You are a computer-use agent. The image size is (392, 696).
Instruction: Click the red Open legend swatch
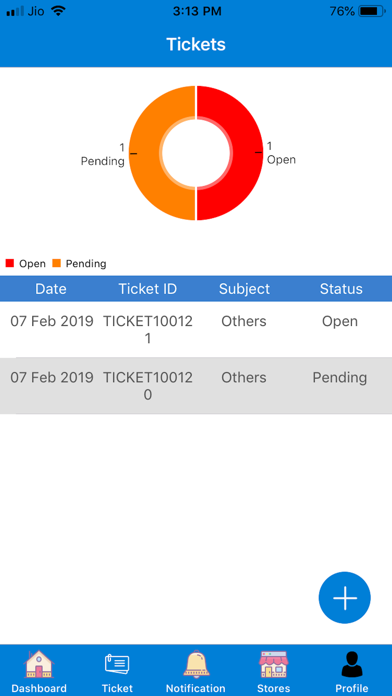coord(10,263)
